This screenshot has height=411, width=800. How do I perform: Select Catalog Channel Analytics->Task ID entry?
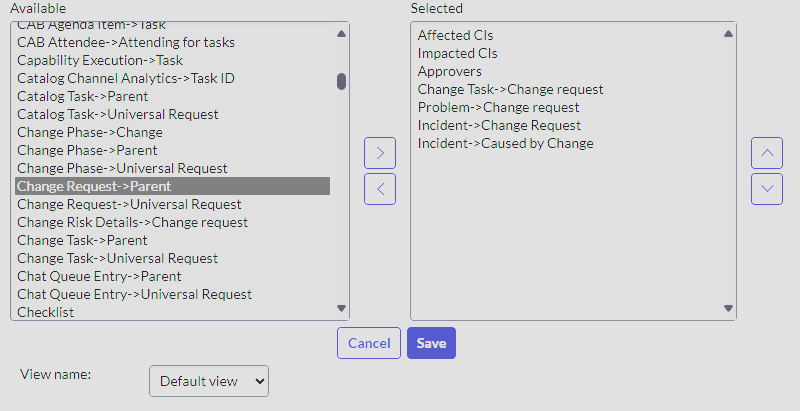(x=126, y=79)
